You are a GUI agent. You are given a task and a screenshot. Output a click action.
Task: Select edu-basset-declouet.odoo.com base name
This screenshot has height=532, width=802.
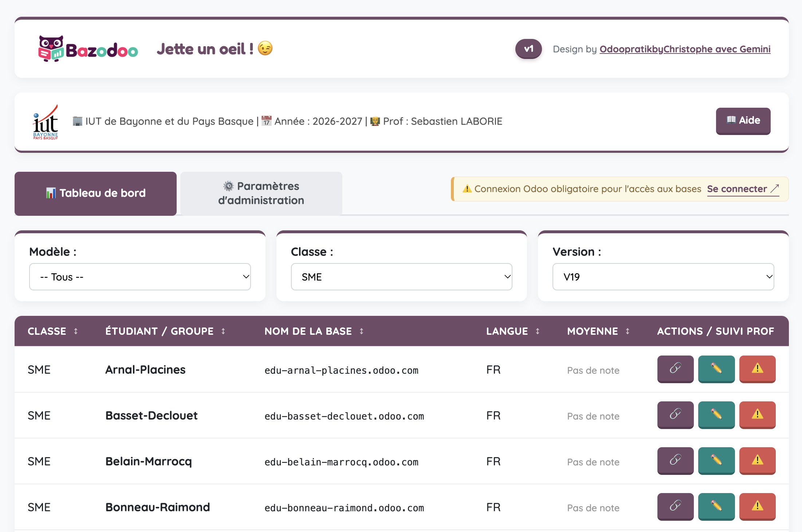[x=344, y=416]
